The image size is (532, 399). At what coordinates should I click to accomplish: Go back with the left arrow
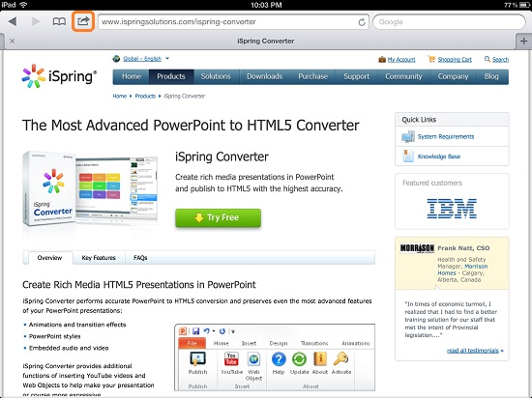click(x=13, y=21)
